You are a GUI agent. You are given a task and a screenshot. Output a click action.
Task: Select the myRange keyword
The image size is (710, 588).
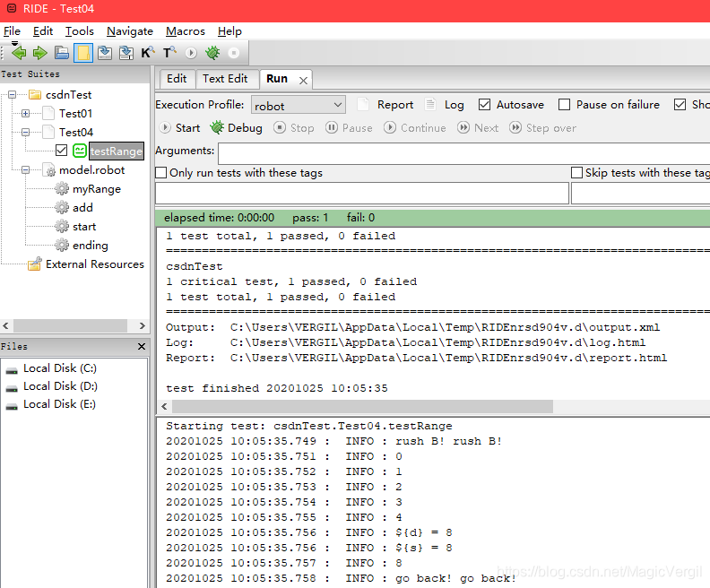97,189
